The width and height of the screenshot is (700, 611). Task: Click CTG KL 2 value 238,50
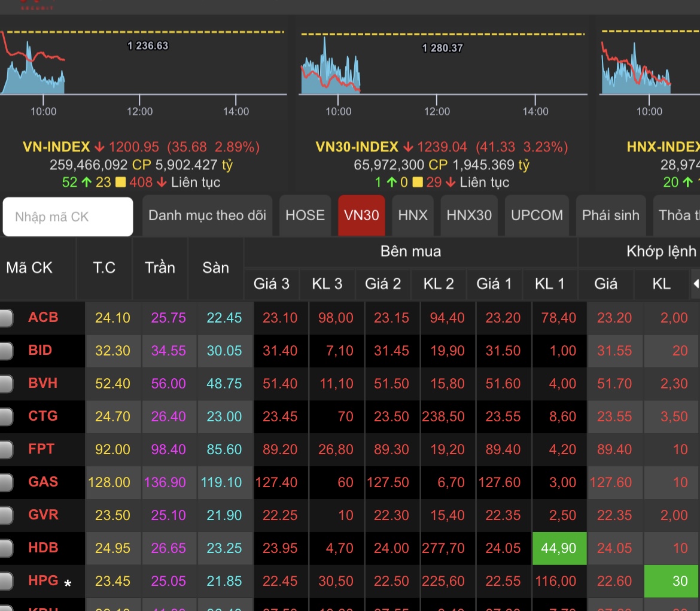[443, 417]
